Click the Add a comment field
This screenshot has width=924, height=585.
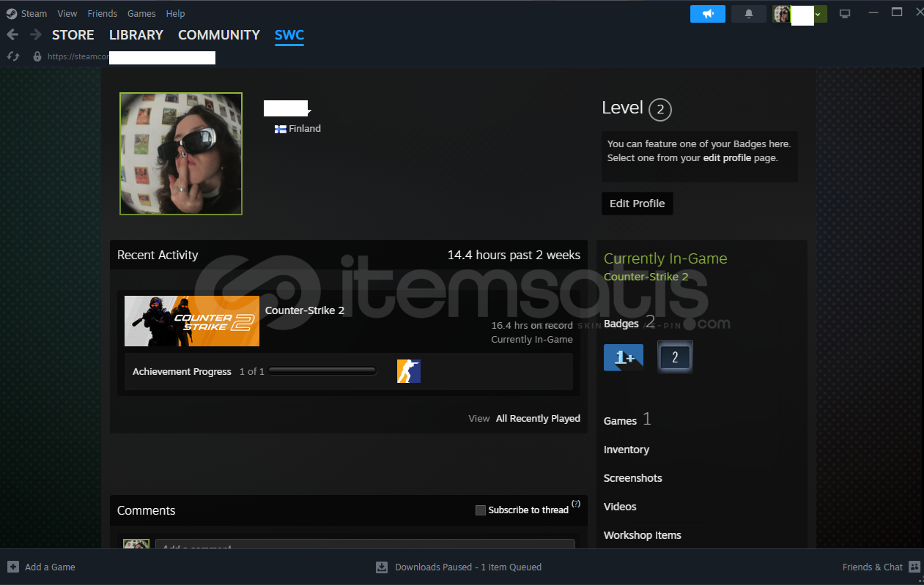pyautogui.click(x=365, y=545)
